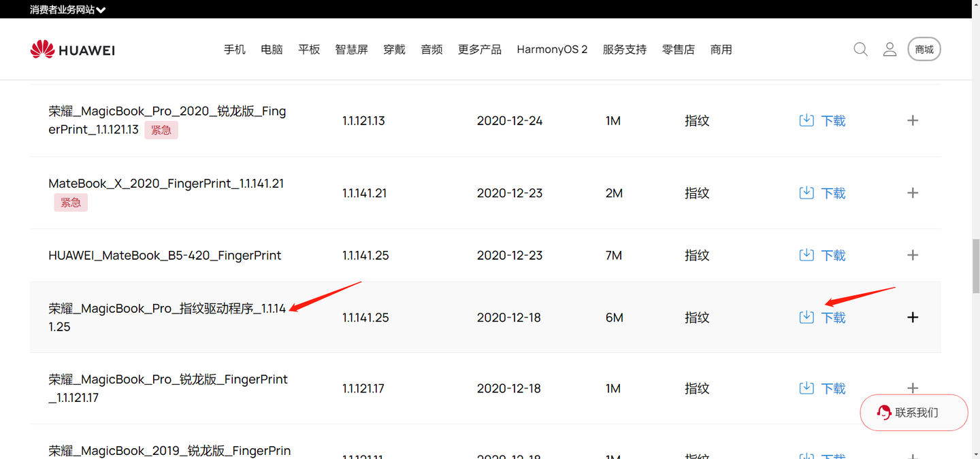Click the page vertical scrollbar thumb
Viewport: 980px width, 459px height.
(975, 266)
